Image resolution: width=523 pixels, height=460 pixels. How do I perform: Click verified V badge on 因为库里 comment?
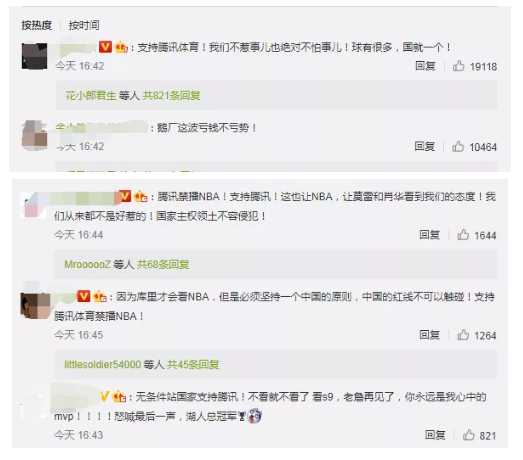tap(84, 296)
